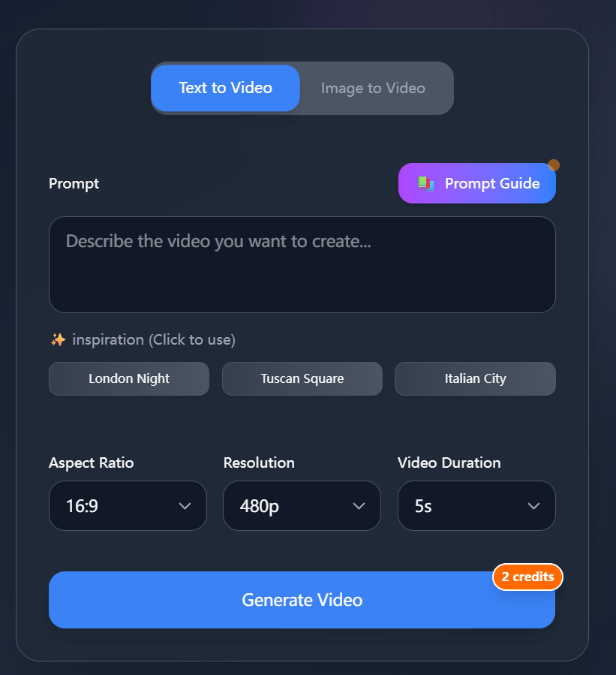
Task: Select the Tuscan Square inspiration
Action: (x=302, y=378)
